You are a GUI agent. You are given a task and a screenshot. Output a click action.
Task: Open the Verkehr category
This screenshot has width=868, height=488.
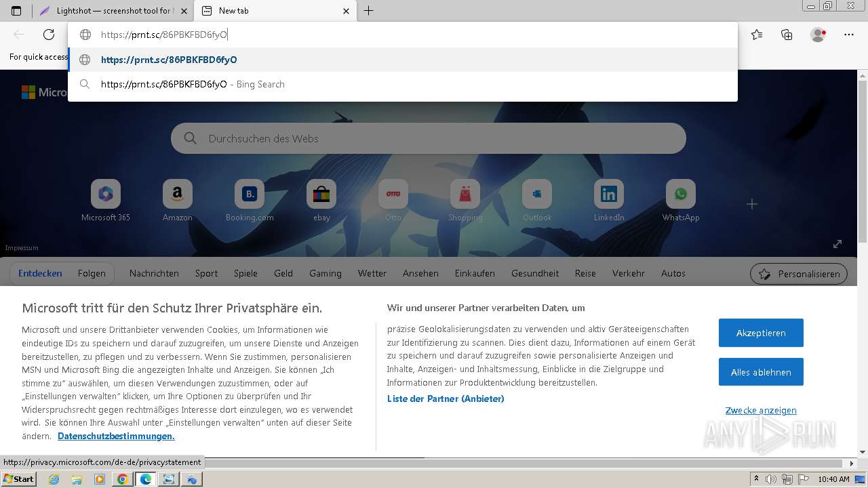click(x=629, y=273)
